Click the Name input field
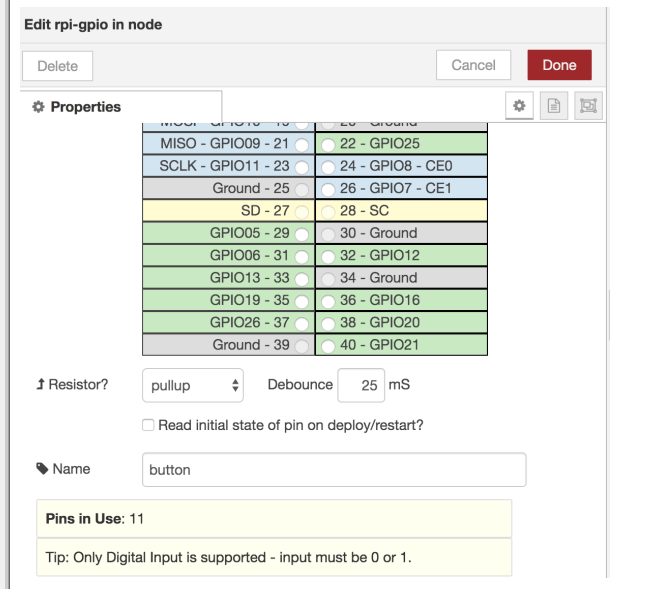Image resolution: width=647 pixels, height=589 pixels. tap(334, 469)
